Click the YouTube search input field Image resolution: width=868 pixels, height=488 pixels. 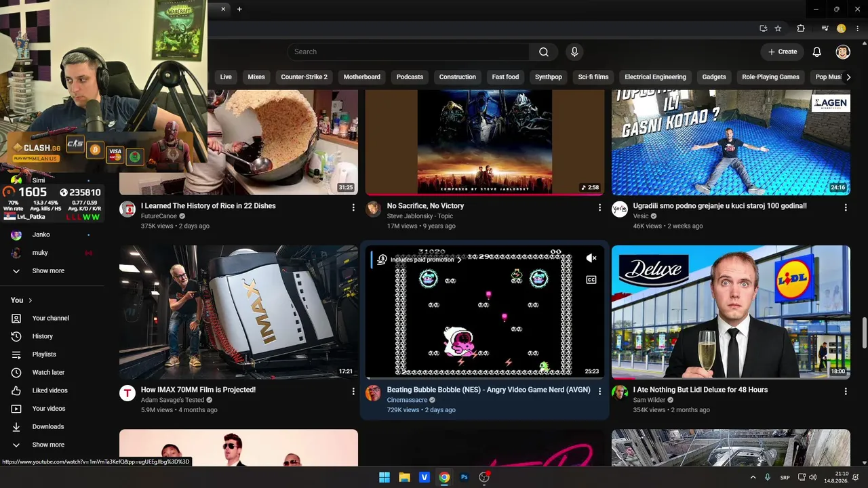(408, 52)
